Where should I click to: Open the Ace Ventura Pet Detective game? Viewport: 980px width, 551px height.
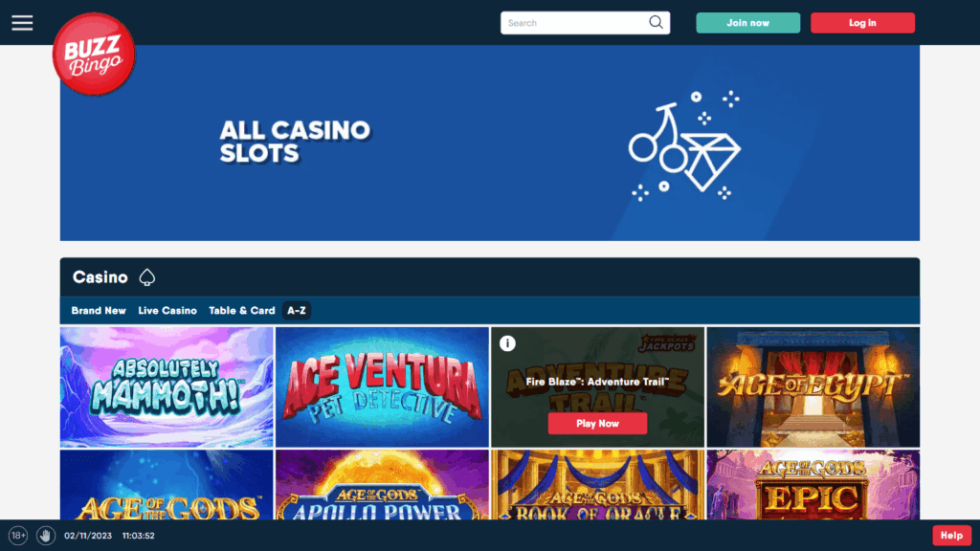pos(382,387)
